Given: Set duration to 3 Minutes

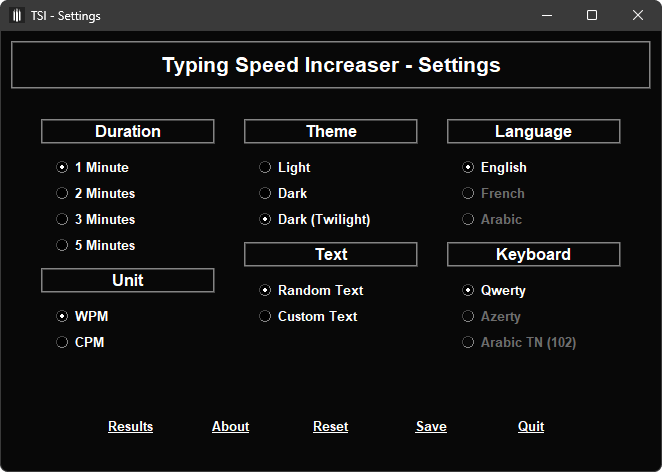Looking at the screenshot, I should click(x=63, y=220).
